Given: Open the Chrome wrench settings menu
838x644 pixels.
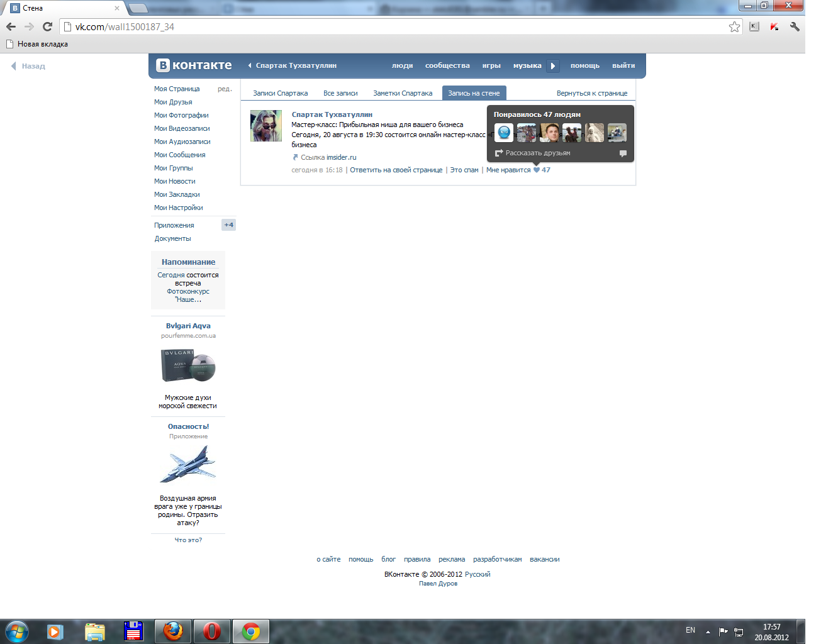Looking at the screenshot, I should click(x=795, y=26).
